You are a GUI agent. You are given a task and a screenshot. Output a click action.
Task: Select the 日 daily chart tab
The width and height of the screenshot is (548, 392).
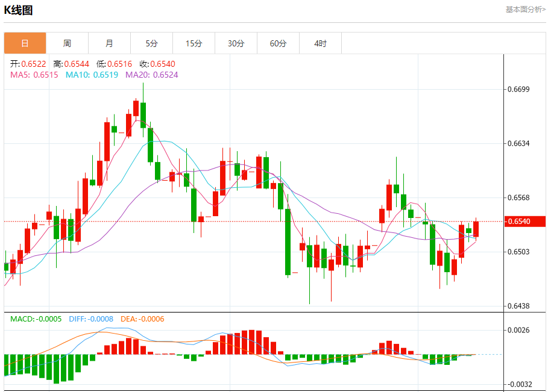coord(25,43)
